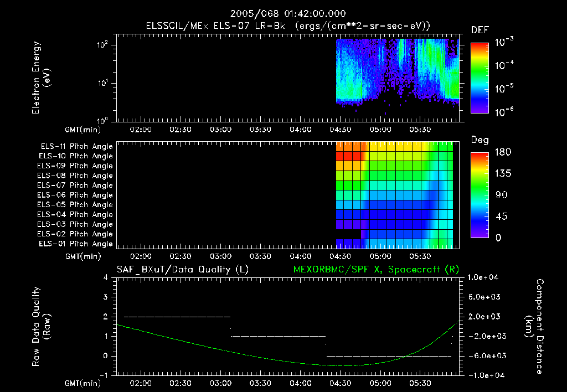The width and height of the screenshot is (567, 392).
Task: Click the white data quality line at level 2
Action: pyautogui.click(x=177, y=317)
